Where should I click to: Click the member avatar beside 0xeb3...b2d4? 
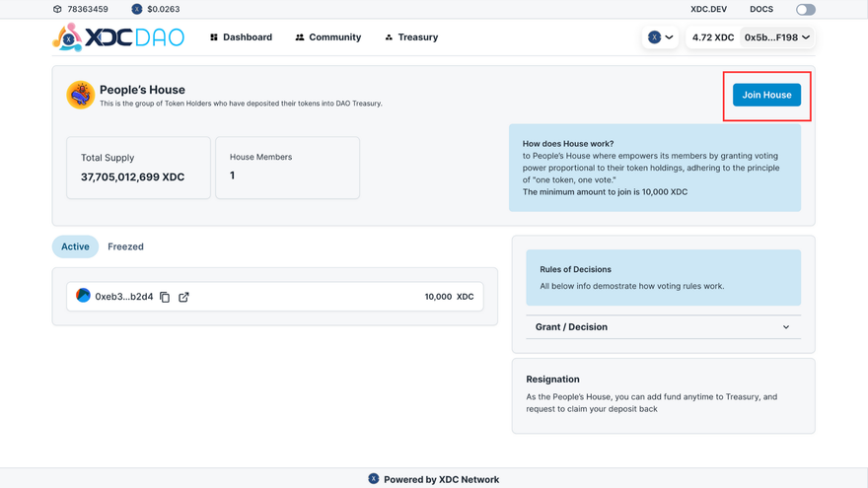pyautogui.click(x=83, y=296)
